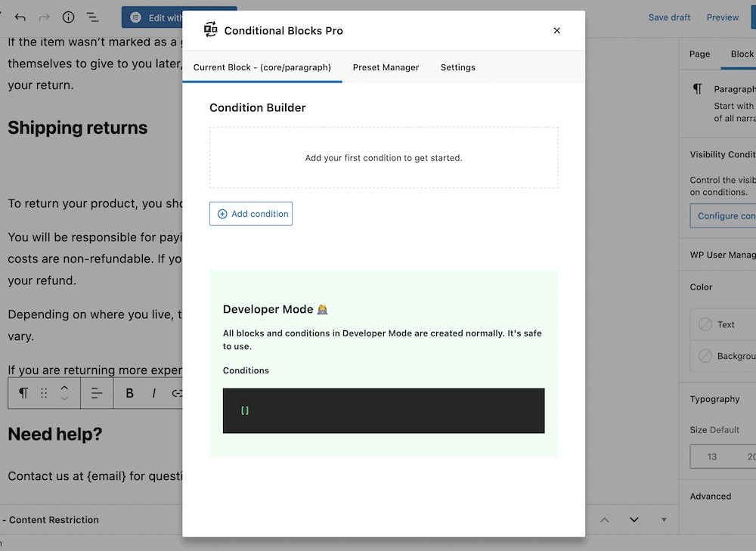Move the block up with the arrow
The image size is (756, 551).
pos(64,388)
